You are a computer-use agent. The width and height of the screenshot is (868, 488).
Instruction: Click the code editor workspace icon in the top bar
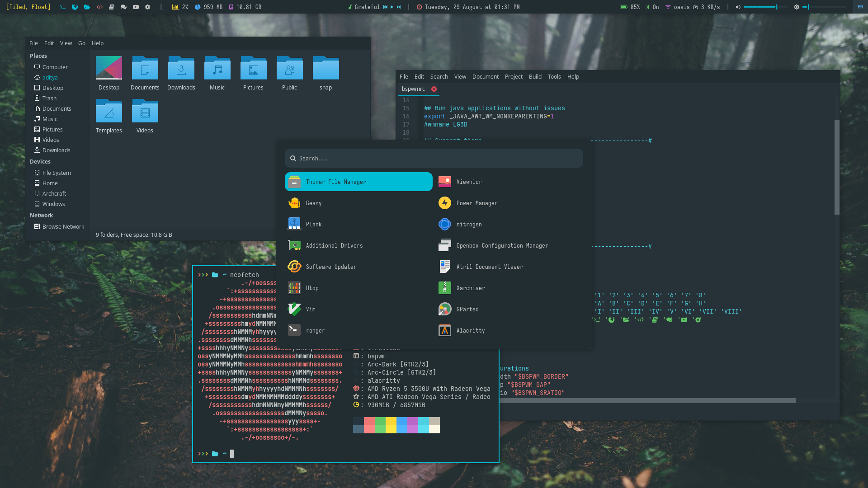coord(99,7)
